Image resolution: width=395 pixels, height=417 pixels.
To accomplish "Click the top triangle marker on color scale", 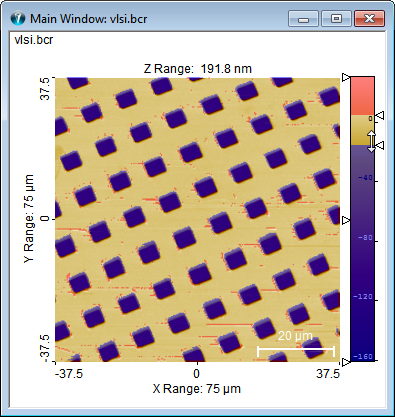I will (x=346, y=77).
